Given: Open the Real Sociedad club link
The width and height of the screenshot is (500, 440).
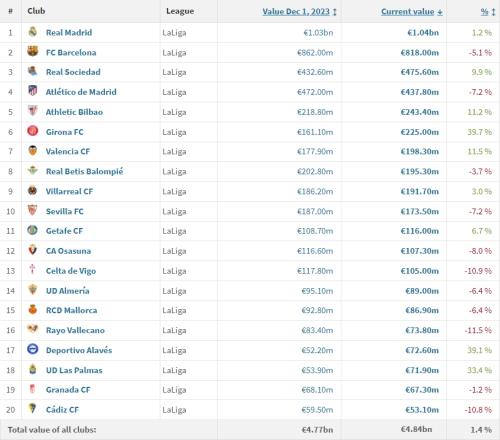Looking at the screenshot, I should (x=73, y=72).
